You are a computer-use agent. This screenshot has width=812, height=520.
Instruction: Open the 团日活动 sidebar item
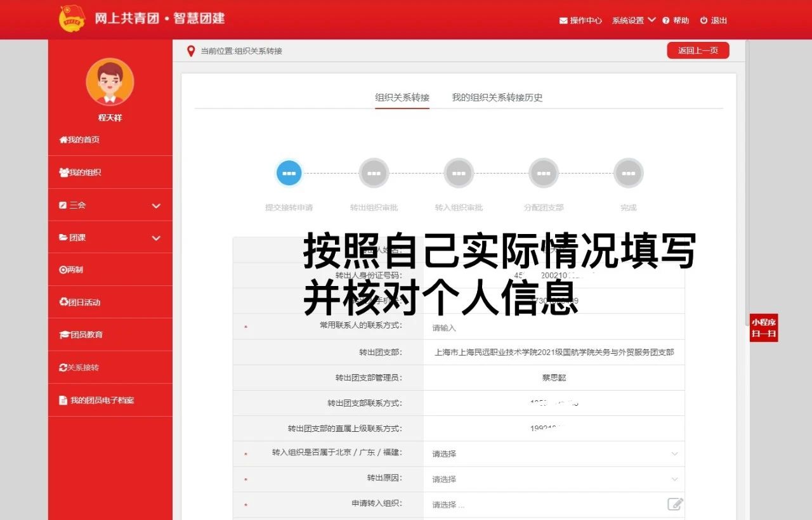click(x=81, y=302)
